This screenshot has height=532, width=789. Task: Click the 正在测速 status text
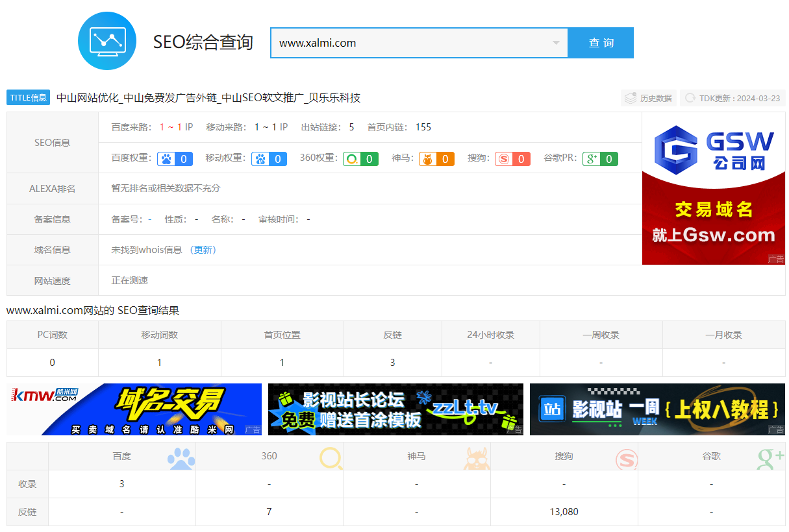pos(130,280)
